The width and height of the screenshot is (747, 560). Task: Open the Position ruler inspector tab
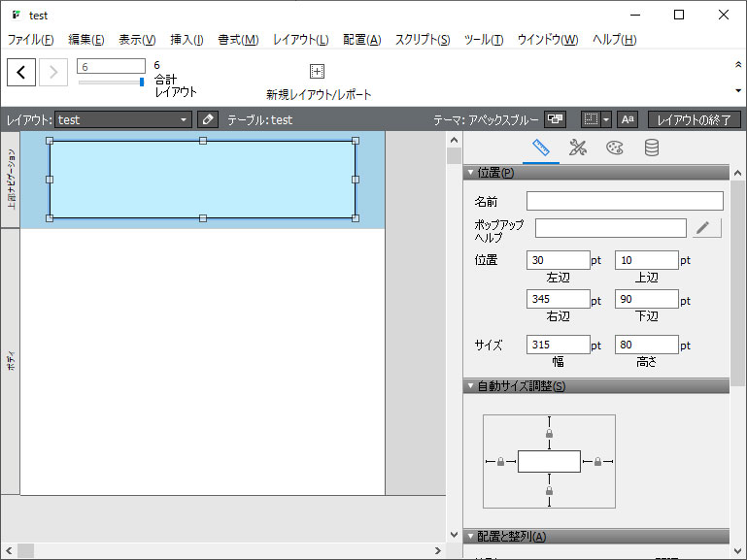pos(541,148)
